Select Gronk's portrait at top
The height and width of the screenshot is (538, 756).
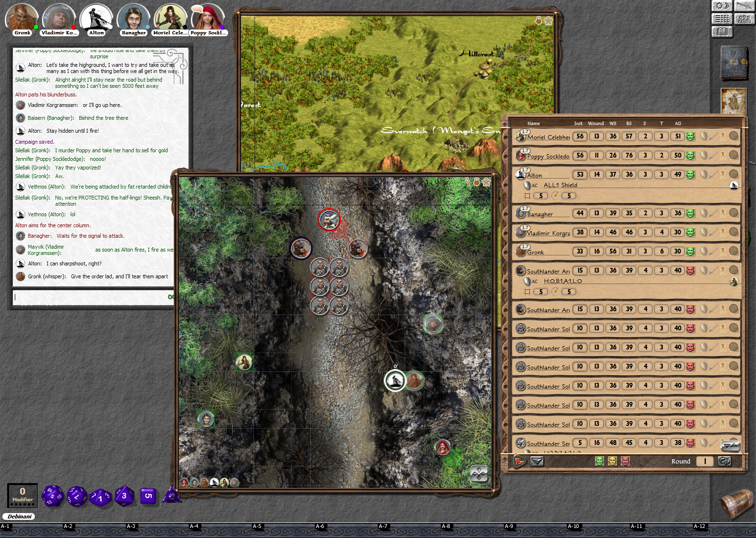click(22, 20)
